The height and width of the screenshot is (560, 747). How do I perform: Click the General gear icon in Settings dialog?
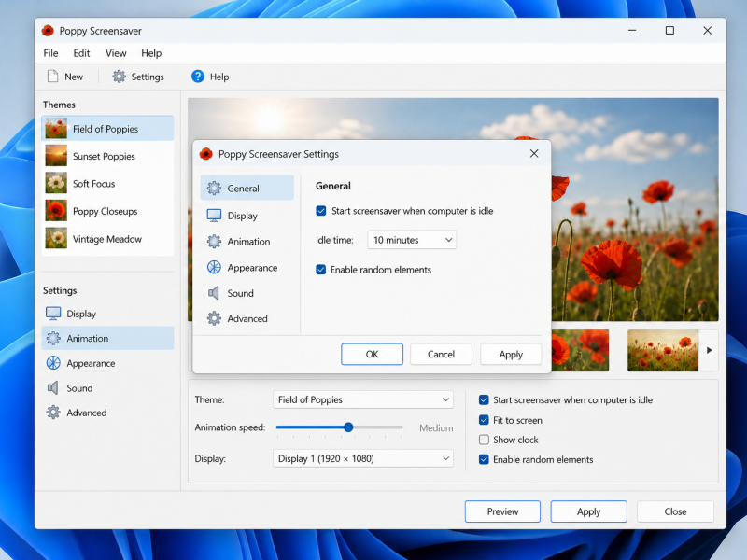coord(214,189)
